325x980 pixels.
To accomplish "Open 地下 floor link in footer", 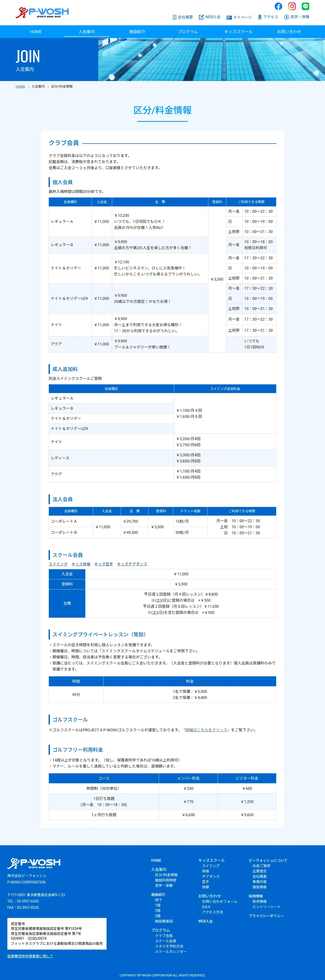I will click(158, 900).
